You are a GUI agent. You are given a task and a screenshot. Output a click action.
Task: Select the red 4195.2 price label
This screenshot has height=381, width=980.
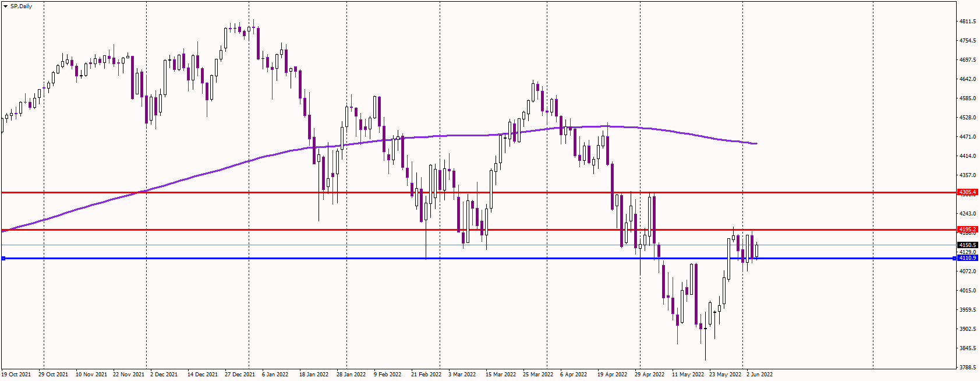(x=968, y=230)
